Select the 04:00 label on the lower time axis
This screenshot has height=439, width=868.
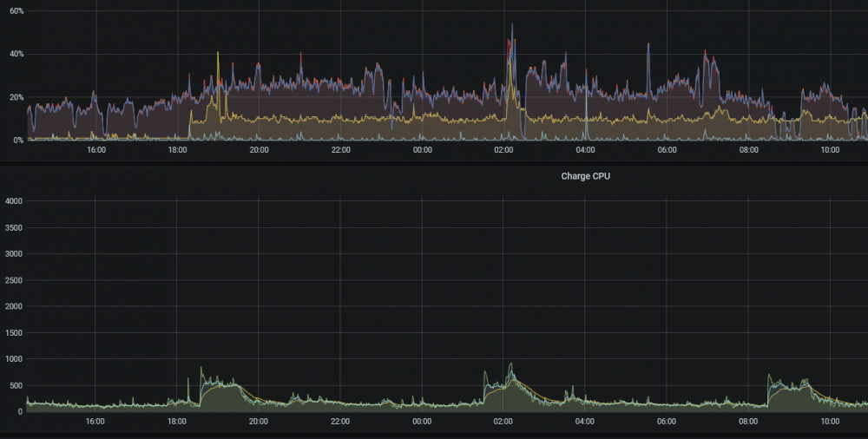click(x=585, y=422)
